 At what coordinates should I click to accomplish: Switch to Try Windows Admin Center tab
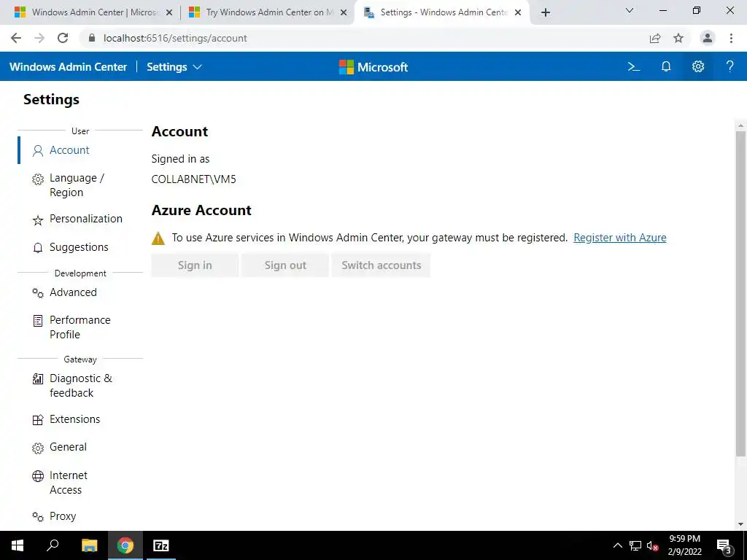(268, 12)
